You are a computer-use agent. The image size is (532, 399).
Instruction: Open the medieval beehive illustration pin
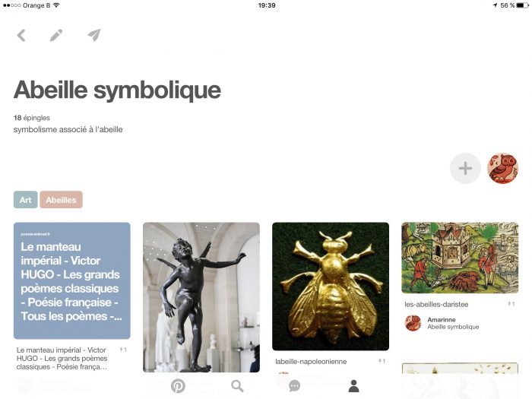(460, 258)
